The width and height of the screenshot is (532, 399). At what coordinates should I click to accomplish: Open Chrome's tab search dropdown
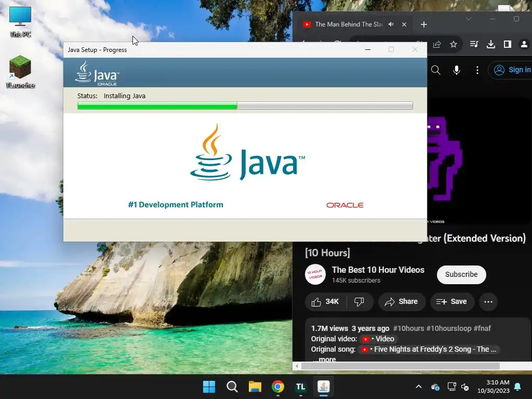[x=469, y=19]
